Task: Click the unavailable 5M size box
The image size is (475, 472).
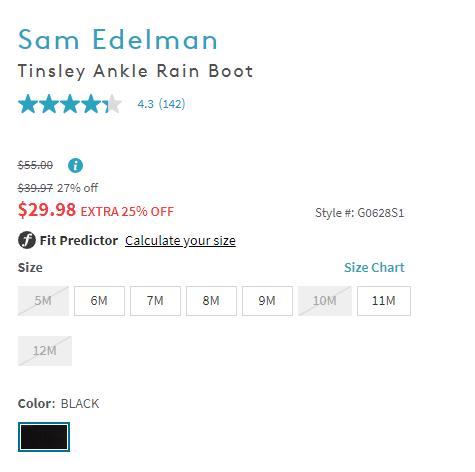Action: click(43, 301)
